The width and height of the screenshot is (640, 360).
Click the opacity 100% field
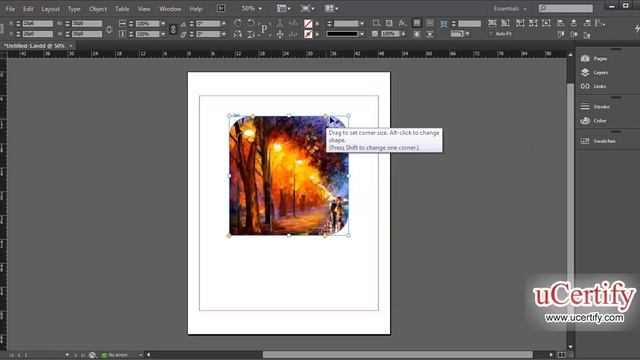390,34
